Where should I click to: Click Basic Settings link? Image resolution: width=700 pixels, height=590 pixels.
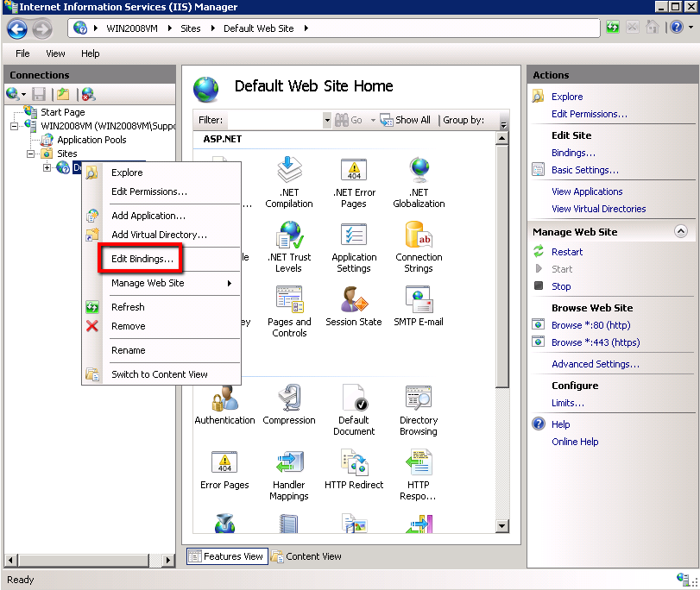pos(585,170)
